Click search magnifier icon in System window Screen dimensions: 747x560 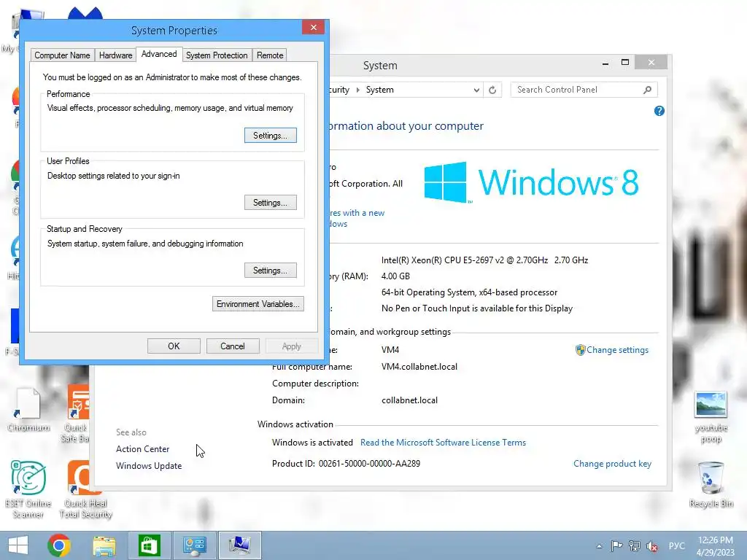648,90
